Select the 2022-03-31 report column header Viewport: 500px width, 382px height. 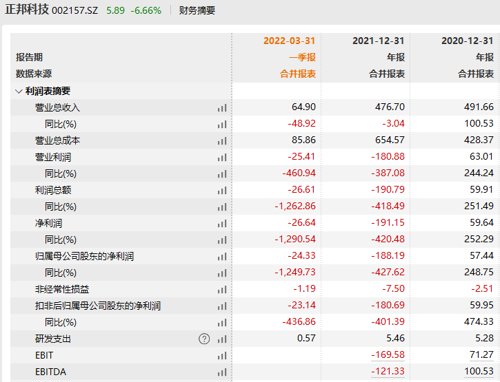(289, 41)
